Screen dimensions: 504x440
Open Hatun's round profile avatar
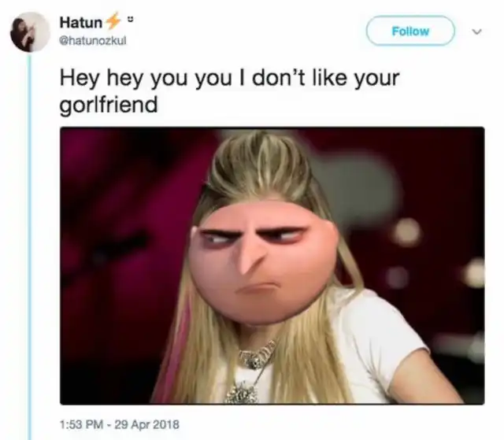[x=30, y=31]
